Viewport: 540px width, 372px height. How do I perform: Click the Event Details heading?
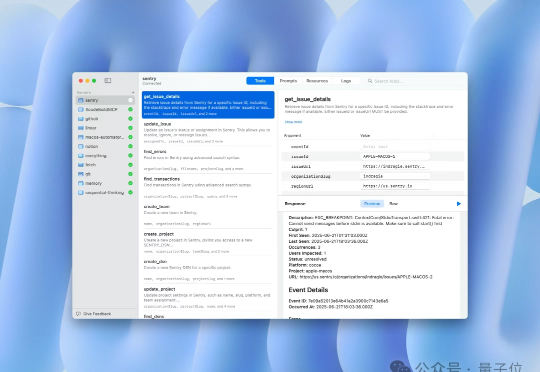(x=308, y=290)
